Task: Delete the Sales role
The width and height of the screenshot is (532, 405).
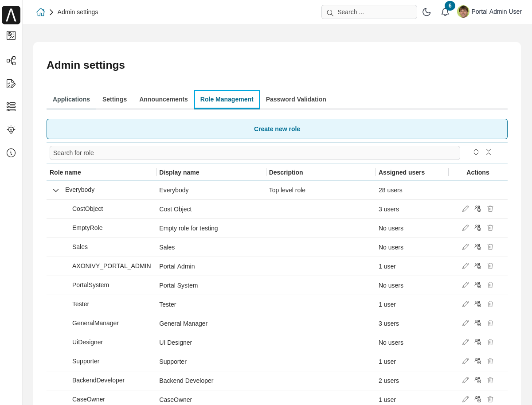Action: (490, 247)
